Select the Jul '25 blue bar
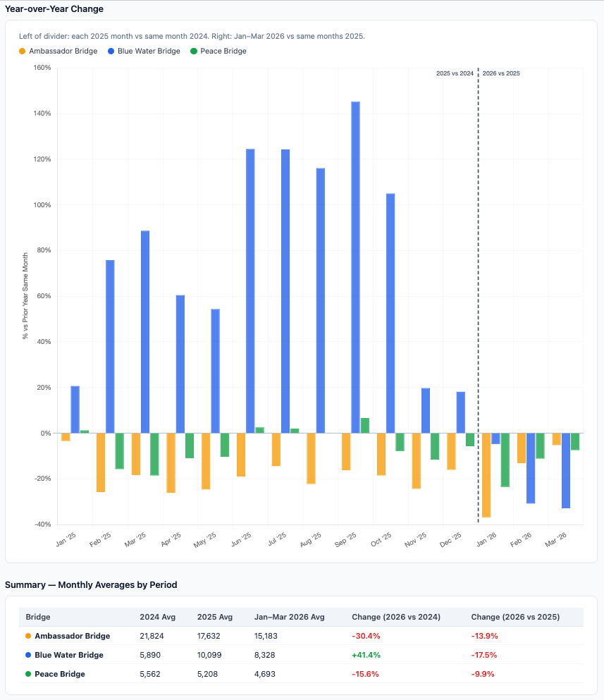604x700 pixels. (285, 291)
